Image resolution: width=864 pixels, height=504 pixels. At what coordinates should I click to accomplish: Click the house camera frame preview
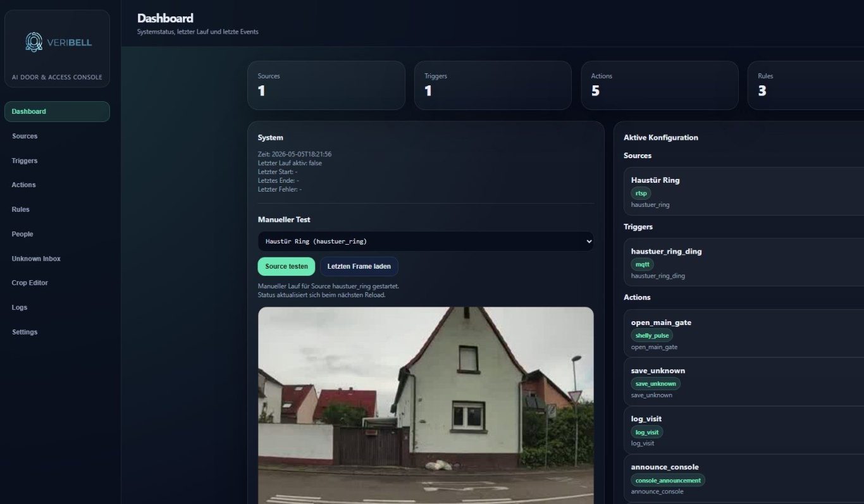[426, 405]
